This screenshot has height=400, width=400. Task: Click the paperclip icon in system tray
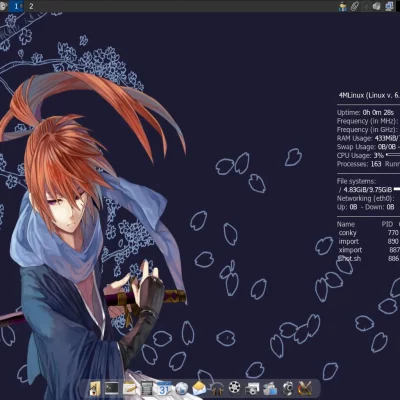point(354,6)
